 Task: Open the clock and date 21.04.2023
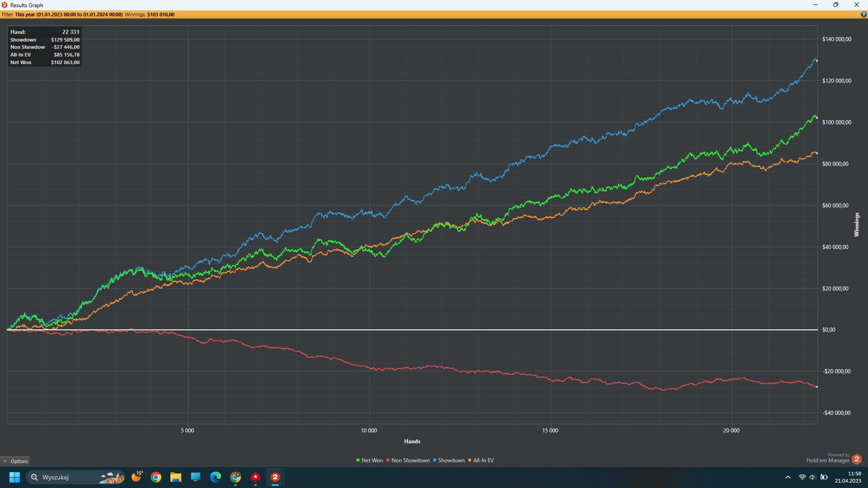coord(848,477)
